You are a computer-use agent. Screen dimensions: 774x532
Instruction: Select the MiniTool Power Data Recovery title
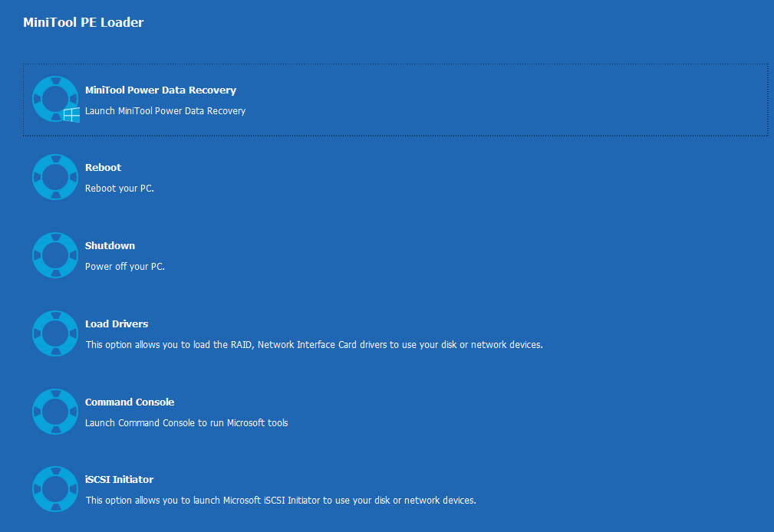tap(160, 90)
